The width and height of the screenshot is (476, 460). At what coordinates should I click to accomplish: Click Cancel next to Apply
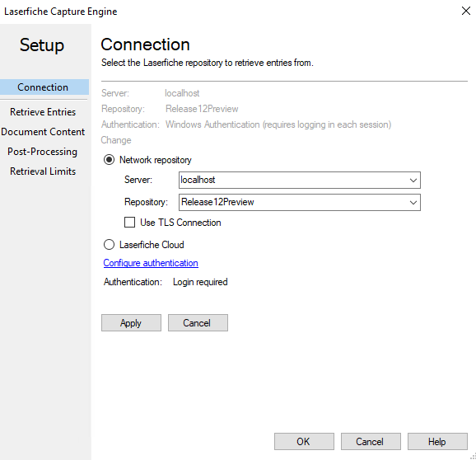click(x=198, y=322)
